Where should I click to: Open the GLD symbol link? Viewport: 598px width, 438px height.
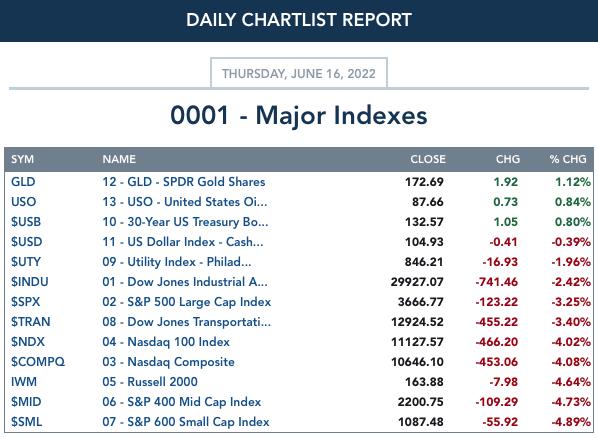(23, 182)
